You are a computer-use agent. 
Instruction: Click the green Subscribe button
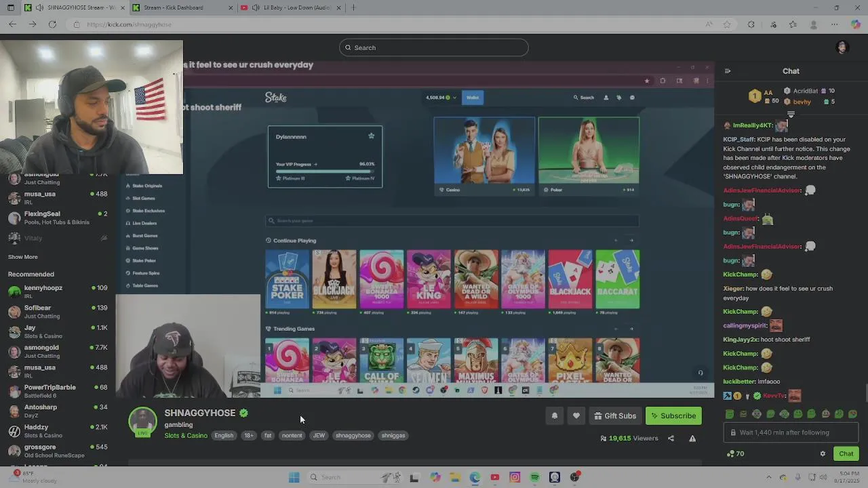(x=673, y=416)
